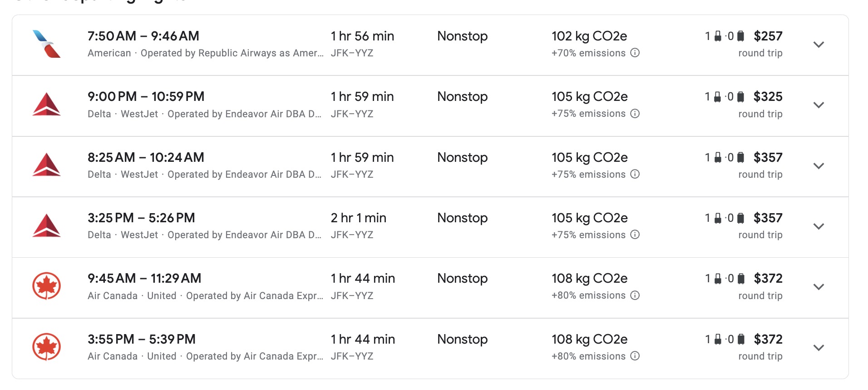This screenshot has width=868, height=390.
Task: Open emissions details for the 3:55 PM Air Canada flight
Action: (636, 356)
